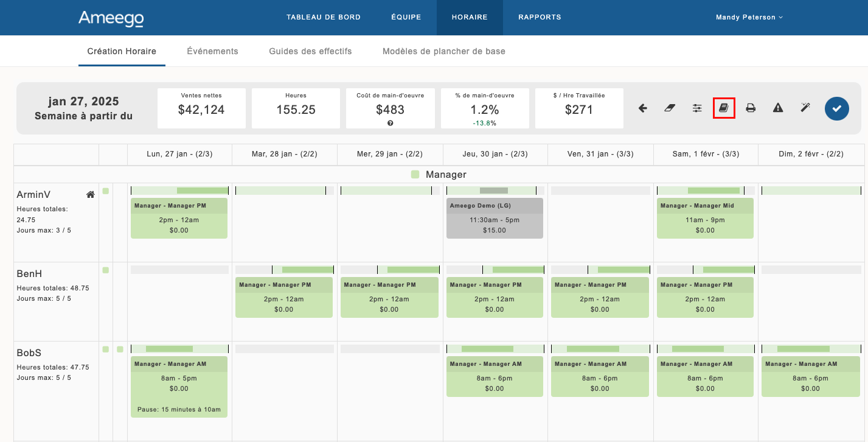
Task: Go to the RAPPORTS menu item
Action: coord(540,18)
